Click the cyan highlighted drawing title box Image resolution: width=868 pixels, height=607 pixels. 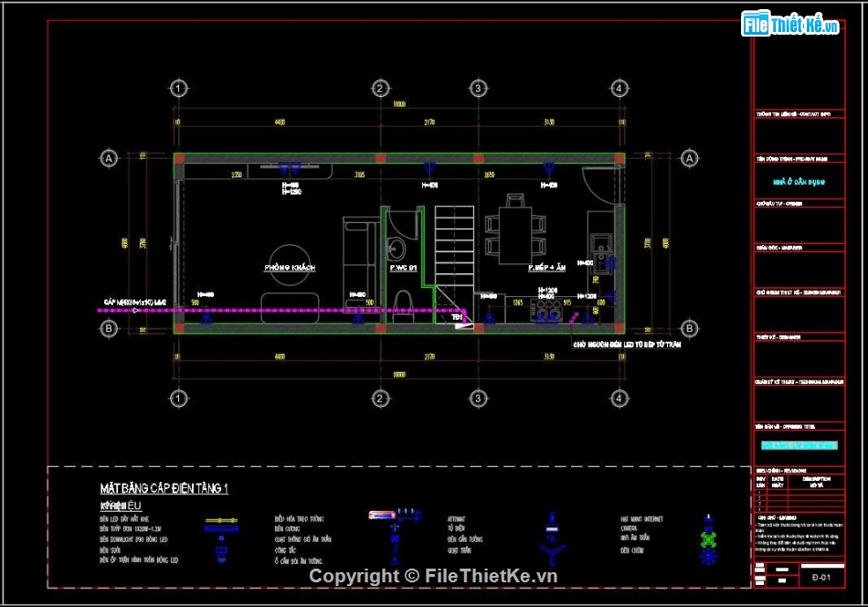pos(798,445)
